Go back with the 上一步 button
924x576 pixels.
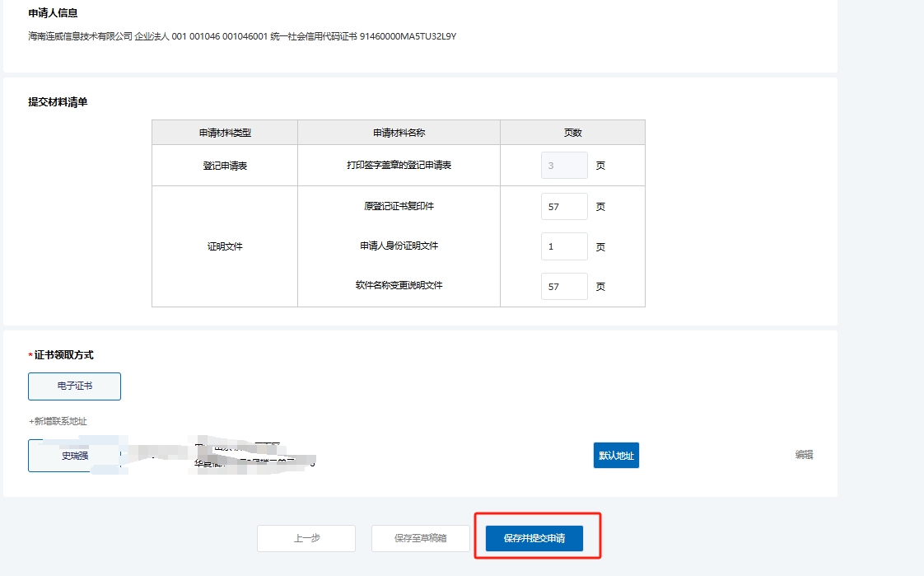tap(306, 538)
